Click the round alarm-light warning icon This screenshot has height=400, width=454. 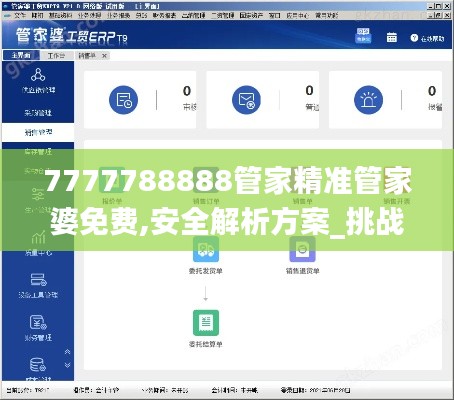[368, 100]
